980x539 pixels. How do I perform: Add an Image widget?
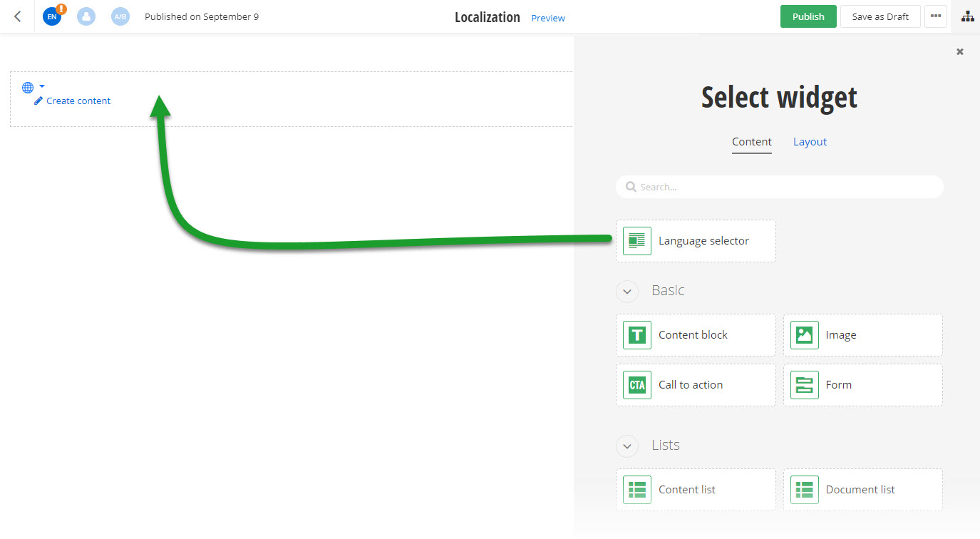click(x=862, y=334)
